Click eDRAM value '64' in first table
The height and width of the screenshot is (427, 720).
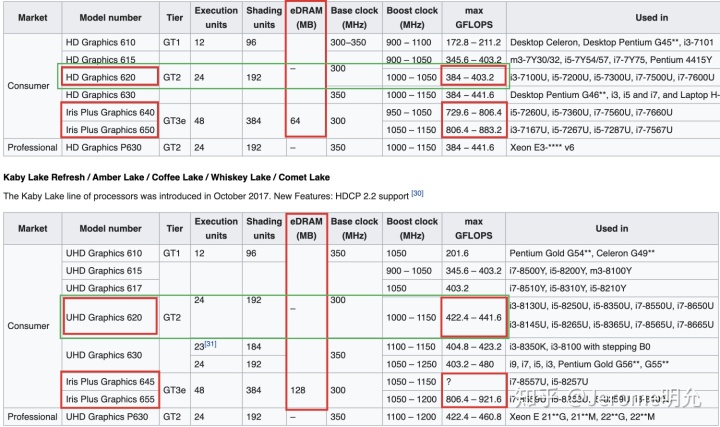pos(295,121)
